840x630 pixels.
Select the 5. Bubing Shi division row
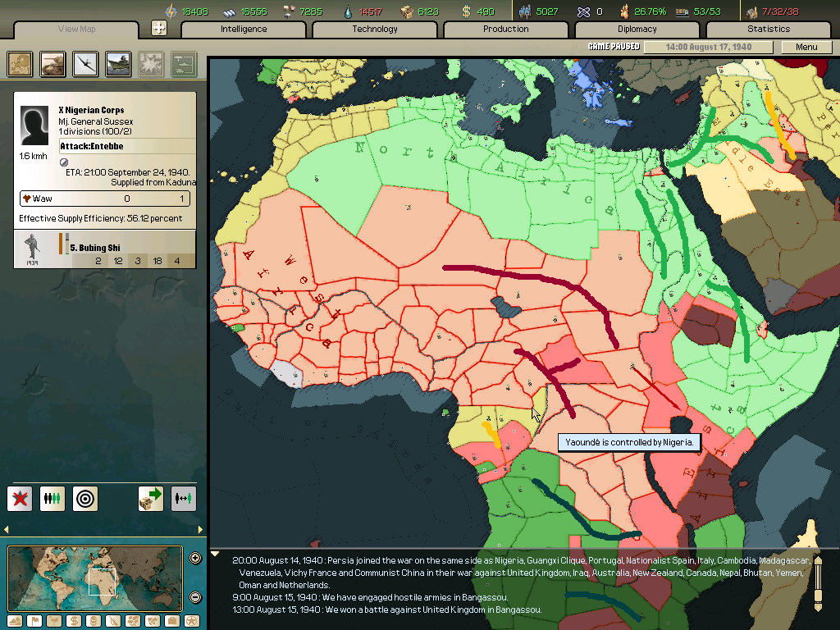tap(104, 249)
